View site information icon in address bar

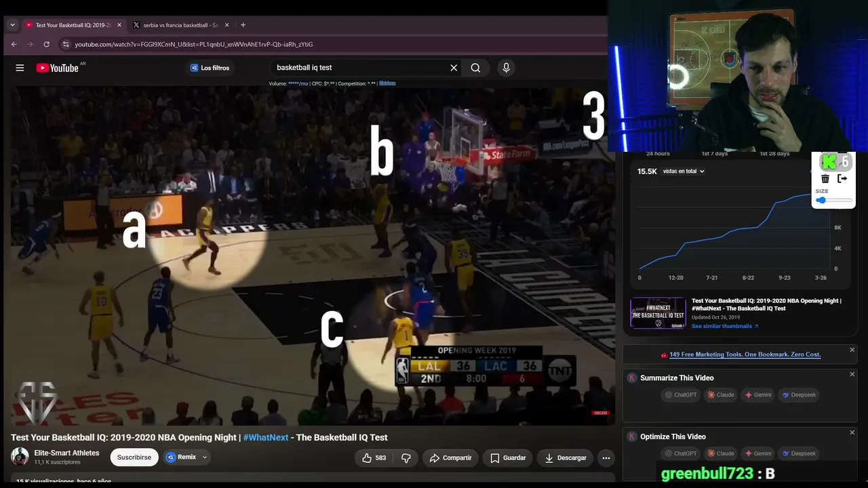(66, 44)
